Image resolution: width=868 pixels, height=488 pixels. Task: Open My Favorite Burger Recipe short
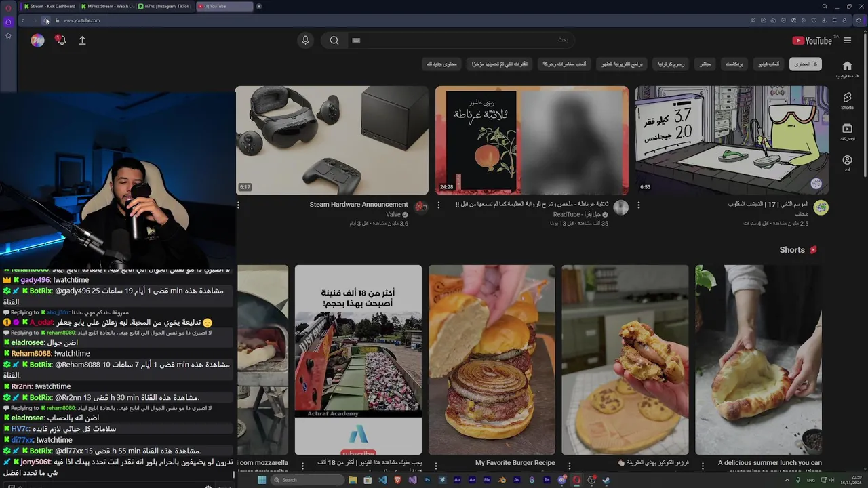pos(492,359)
